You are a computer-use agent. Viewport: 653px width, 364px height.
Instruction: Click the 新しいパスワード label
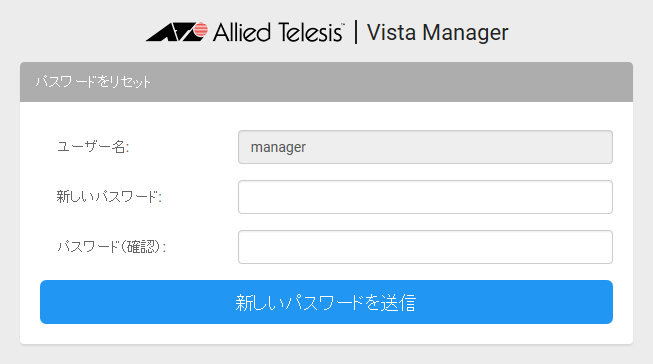(x=109, y=197)
